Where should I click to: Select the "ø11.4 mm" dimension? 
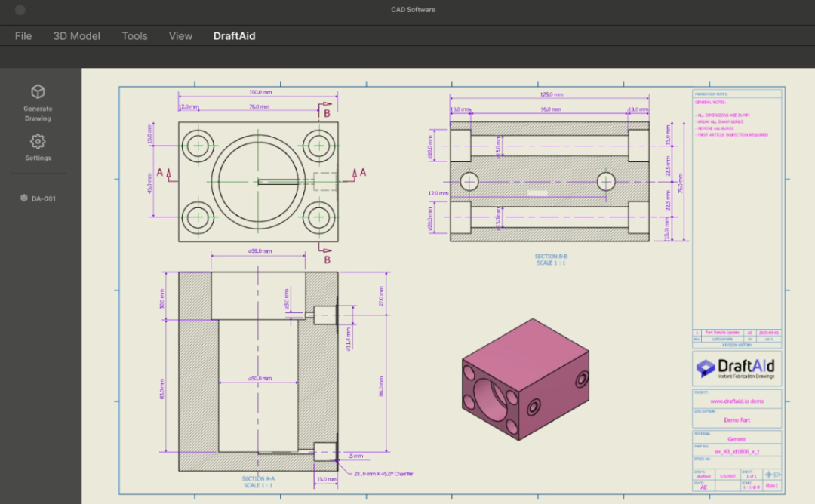[348, 339]
